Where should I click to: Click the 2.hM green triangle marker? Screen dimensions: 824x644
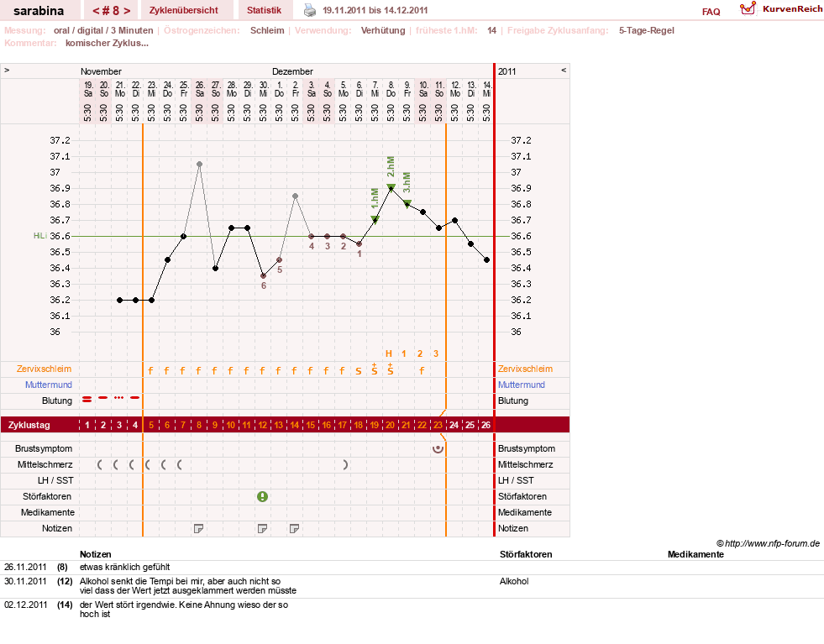pyautogui.click(x=391, y=187)
